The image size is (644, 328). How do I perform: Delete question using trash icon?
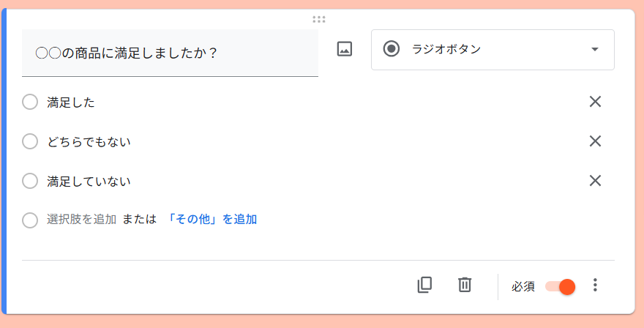click(465, 284)
